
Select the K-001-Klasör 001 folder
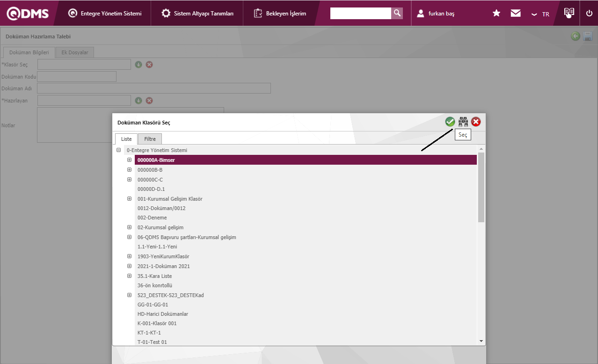pyautogui.click(x=157, y=323)
